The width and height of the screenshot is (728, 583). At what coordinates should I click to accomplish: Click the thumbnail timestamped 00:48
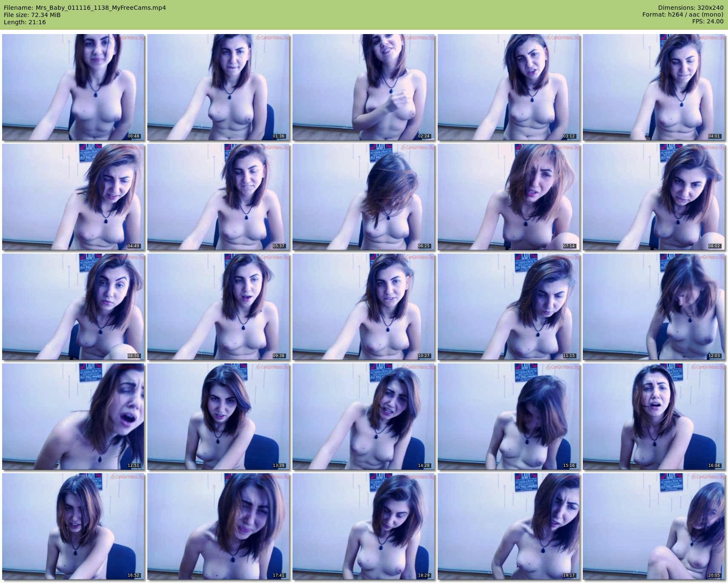point(73,87)
